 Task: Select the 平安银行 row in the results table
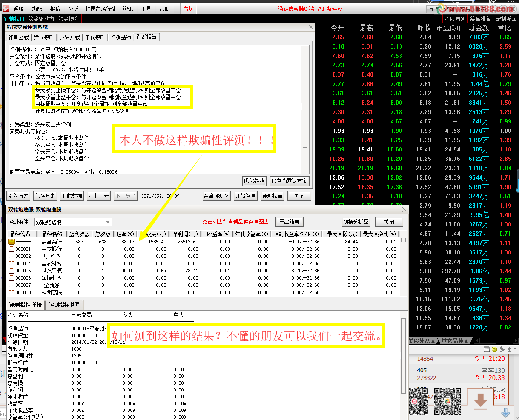pyautogui.click(x=203, y=249)
